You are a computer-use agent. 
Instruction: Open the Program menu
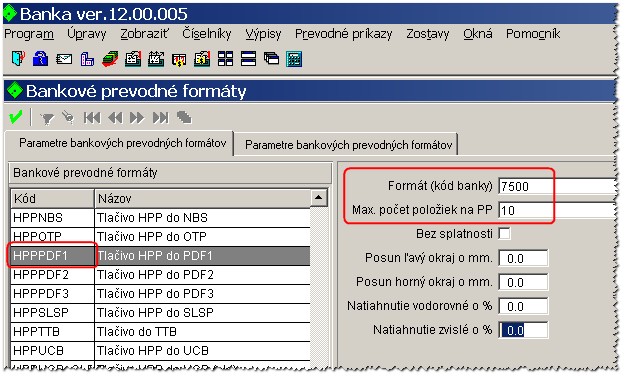29,34
